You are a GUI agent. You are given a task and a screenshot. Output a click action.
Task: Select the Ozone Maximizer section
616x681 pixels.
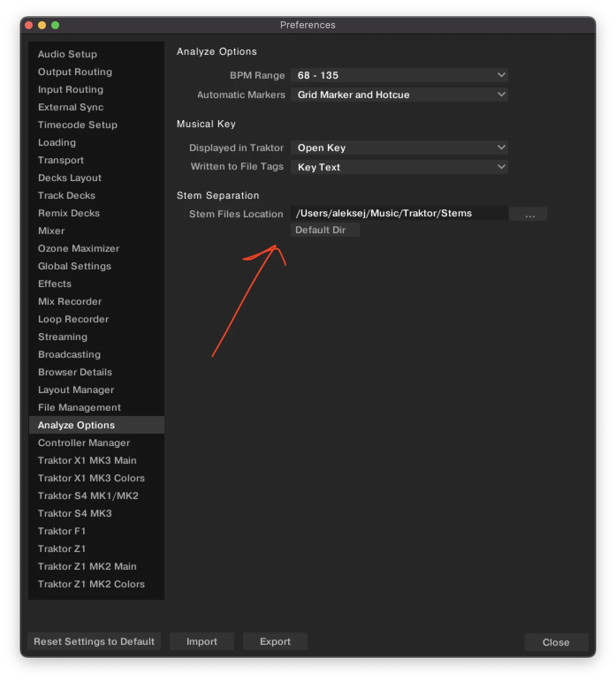(78, 248)
